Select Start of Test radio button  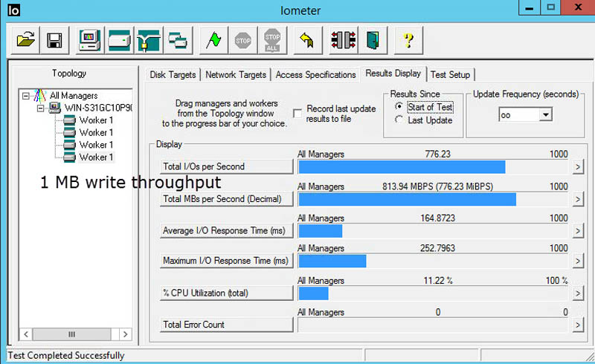pos(399,106)
